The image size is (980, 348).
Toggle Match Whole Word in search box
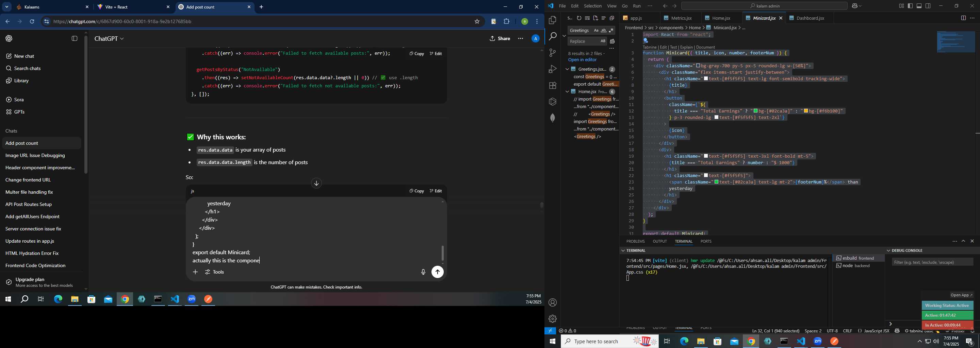click(x=603, y=30)
